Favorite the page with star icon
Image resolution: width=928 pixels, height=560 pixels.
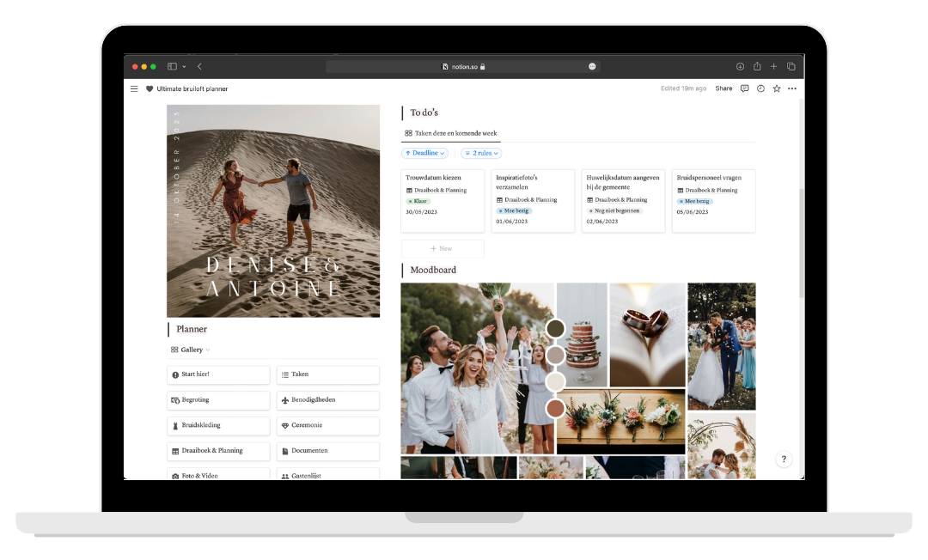[777, 88]
